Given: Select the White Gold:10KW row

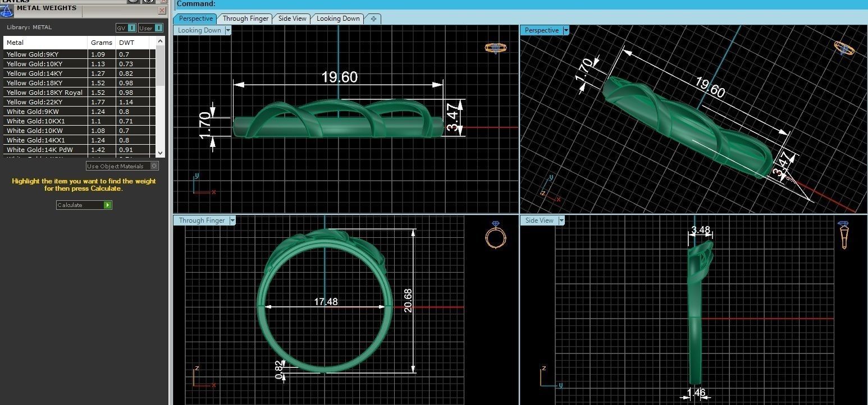Looking at the screenshot, I should tap(79, 131).
